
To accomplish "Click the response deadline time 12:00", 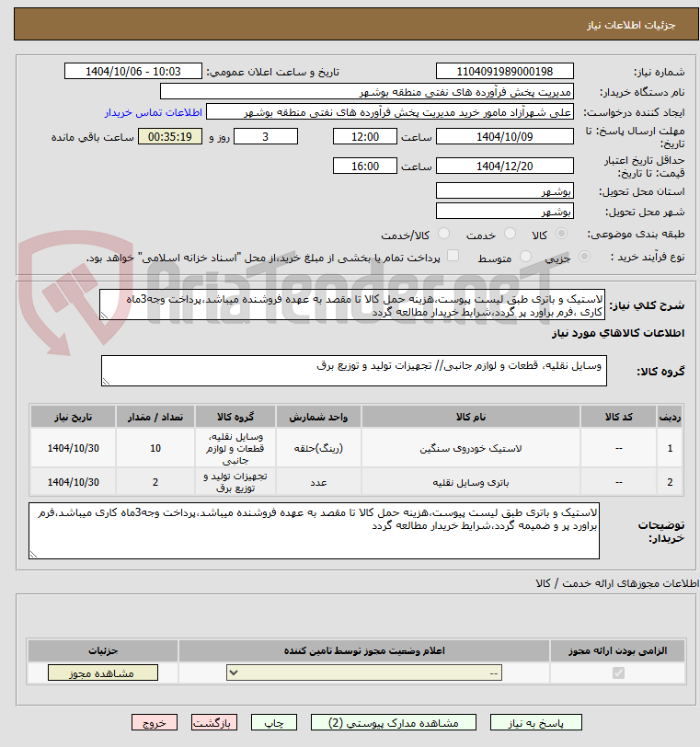I will 365,137.
